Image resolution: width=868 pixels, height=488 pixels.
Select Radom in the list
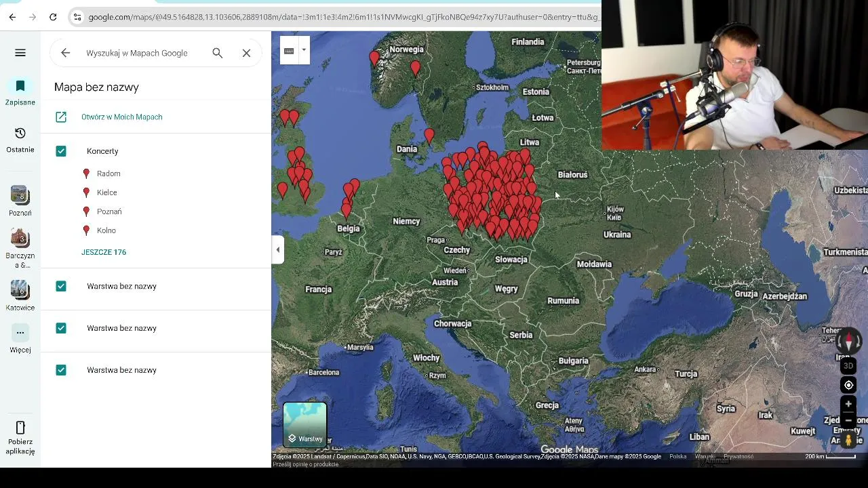coord(108,174)
